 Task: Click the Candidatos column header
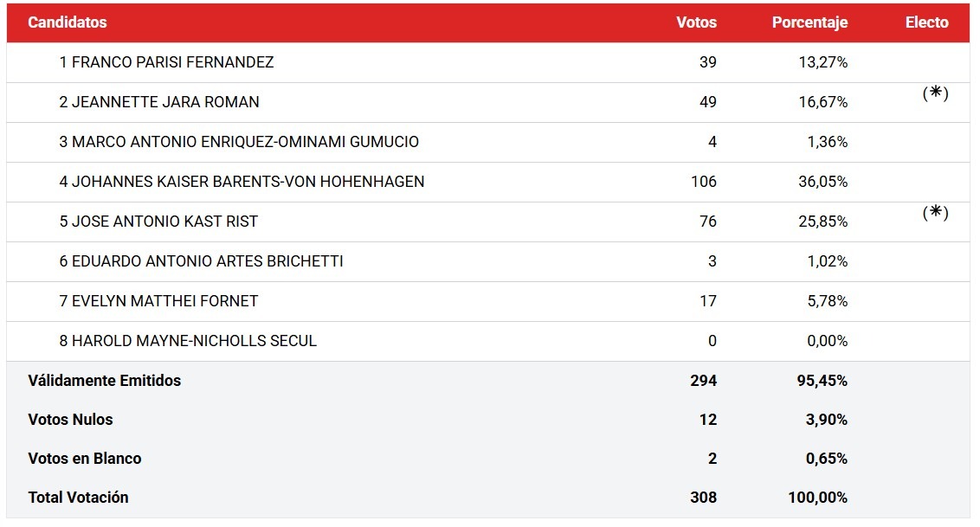click(68, 22)
